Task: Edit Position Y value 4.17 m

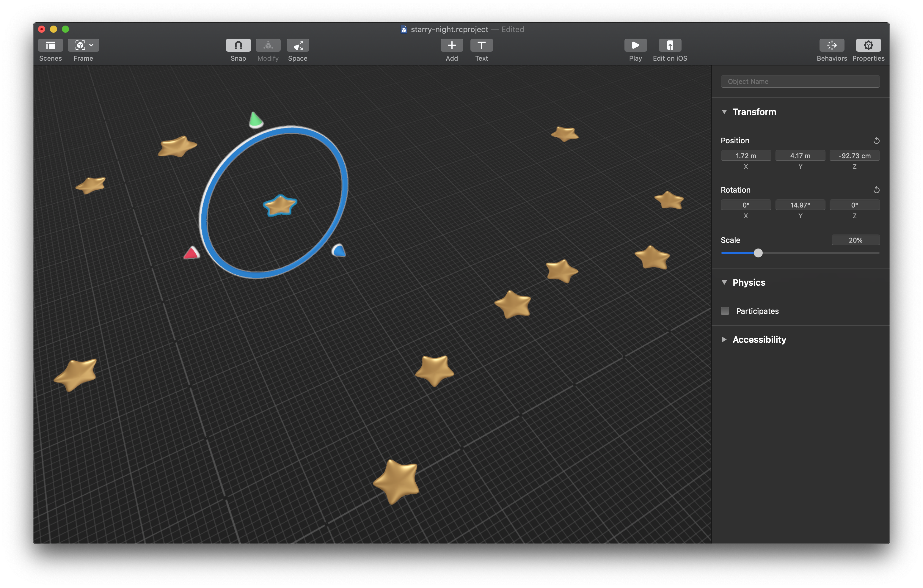Action: (x=800, y=156)
